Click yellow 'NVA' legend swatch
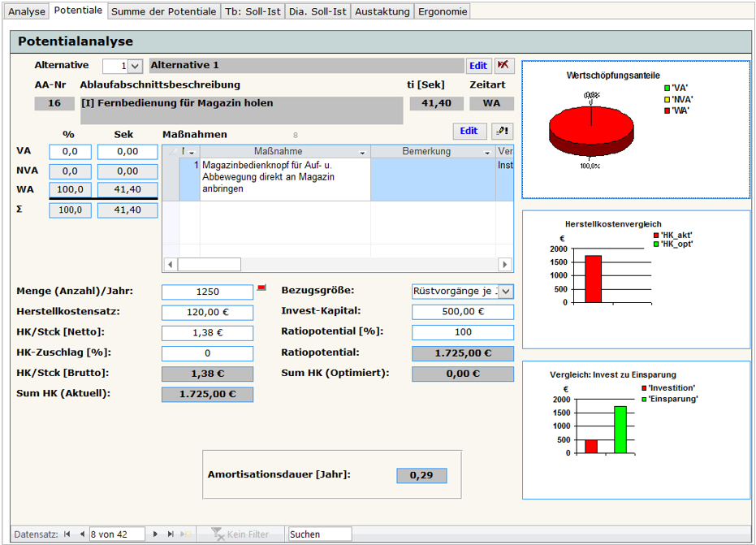756x545 pixels. click(x=667, y=99)
